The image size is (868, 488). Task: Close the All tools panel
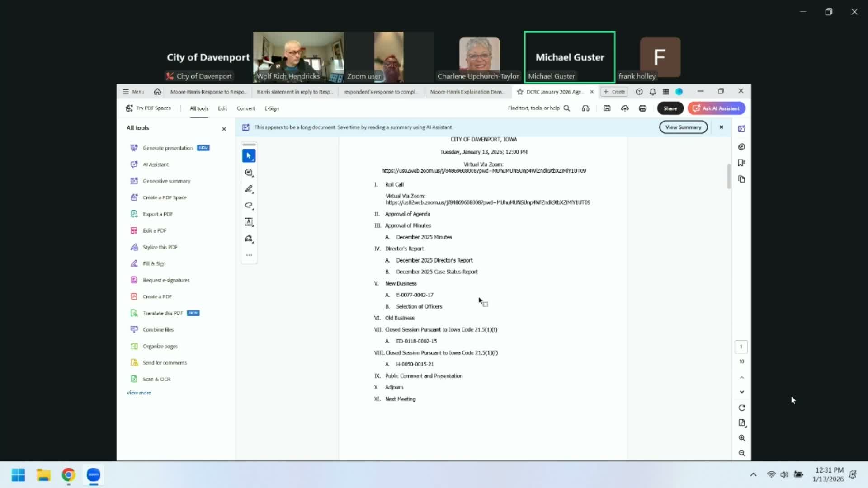(224, 129)
